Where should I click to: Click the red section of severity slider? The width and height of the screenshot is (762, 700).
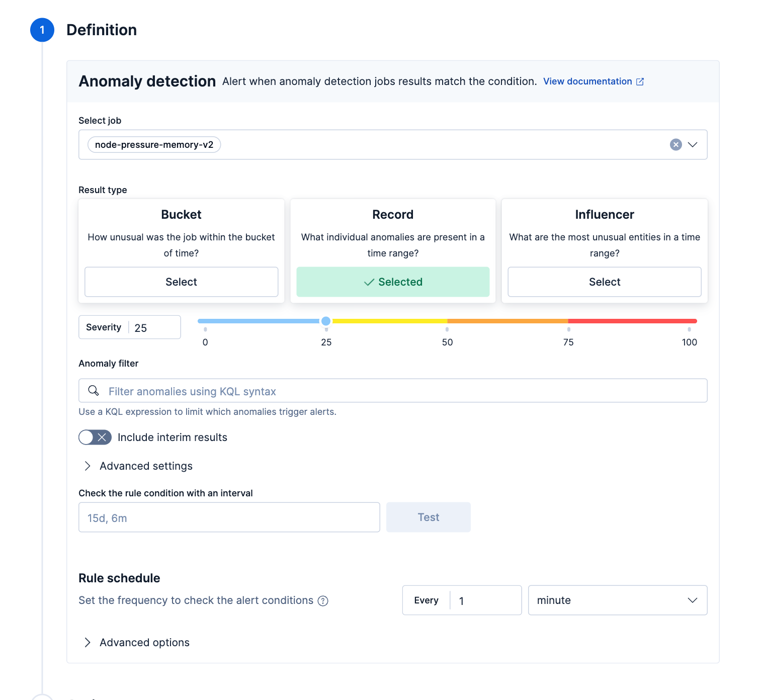tap(633, 321)
